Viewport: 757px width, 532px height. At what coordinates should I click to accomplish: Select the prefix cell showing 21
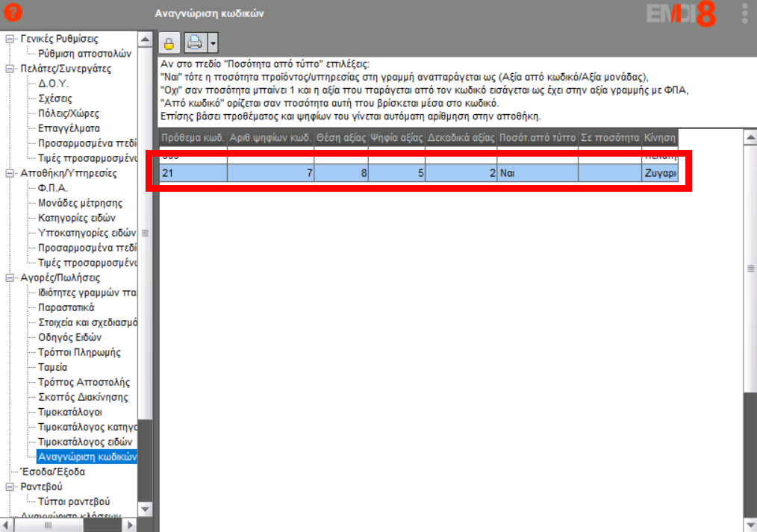coord(193,173)
